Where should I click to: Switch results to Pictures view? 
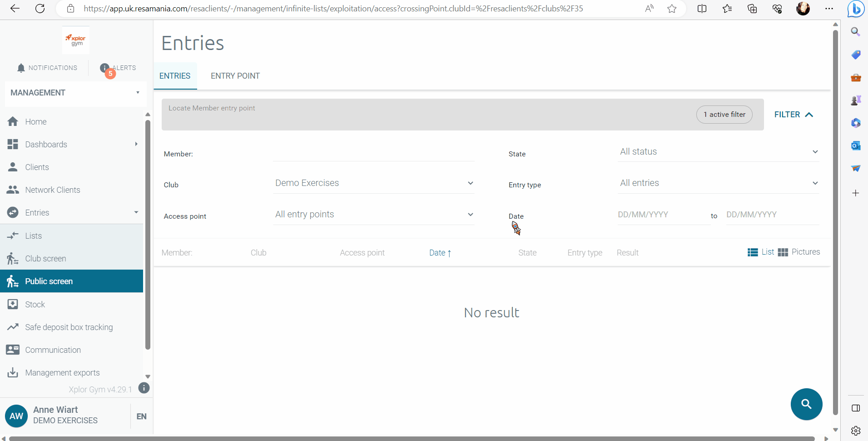tap(799, 252)
